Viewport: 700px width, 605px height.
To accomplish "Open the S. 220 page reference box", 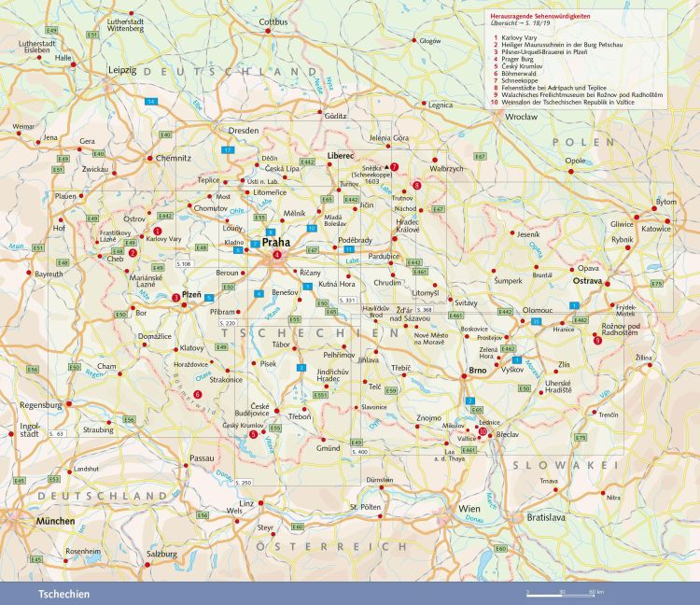I will pos(229,322).
